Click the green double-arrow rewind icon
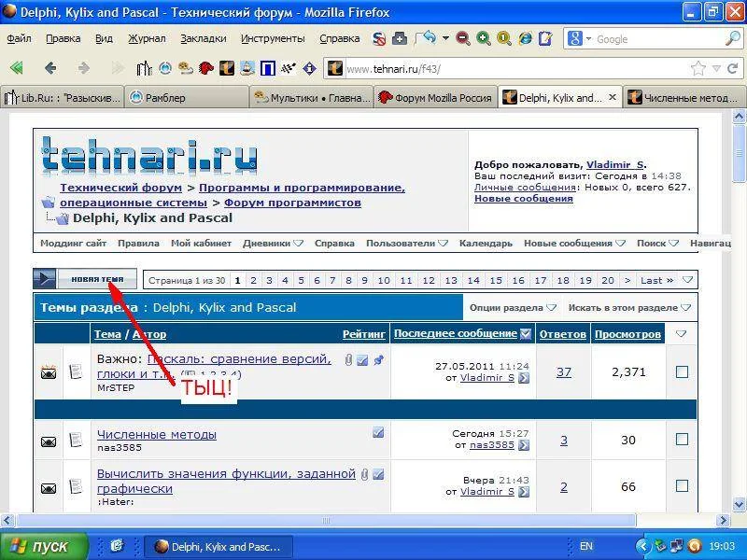The height and width of the screenshot is (560, 747). click(x=17, y=68)
